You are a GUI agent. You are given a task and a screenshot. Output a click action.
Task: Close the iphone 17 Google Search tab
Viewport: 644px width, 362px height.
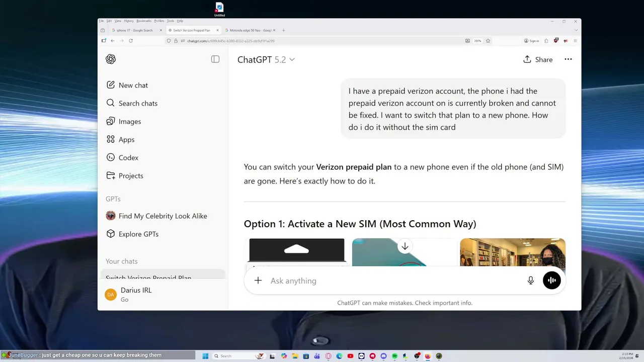click(161, 30)
